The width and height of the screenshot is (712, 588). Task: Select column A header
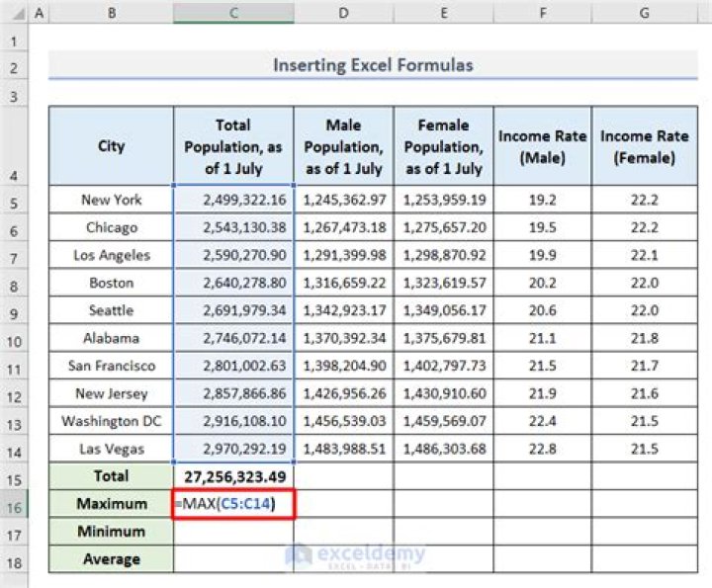tap(39, 13)
